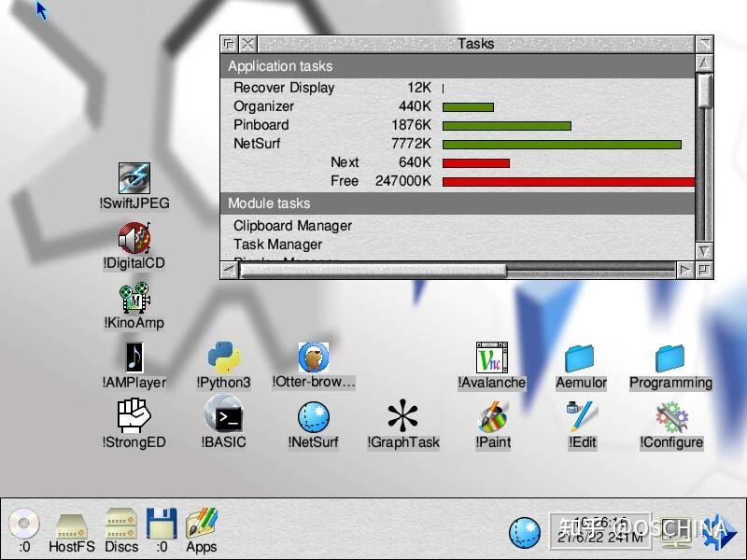
Task: Select Clipboard Manager under Module tasks
Action: [x=292, y=225]
